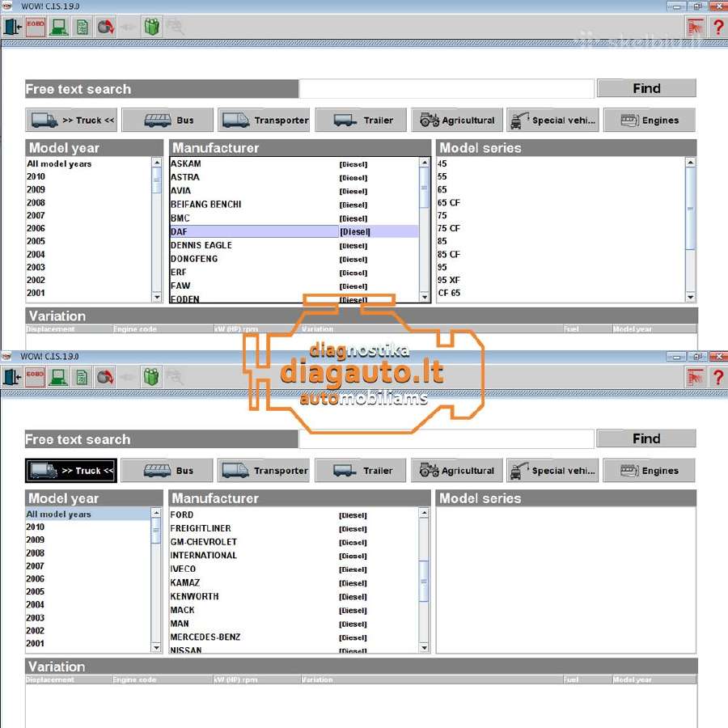Click the Model series up arrow, top window
728x728 pixels.
pyautogui.click(x=691, y=163)
